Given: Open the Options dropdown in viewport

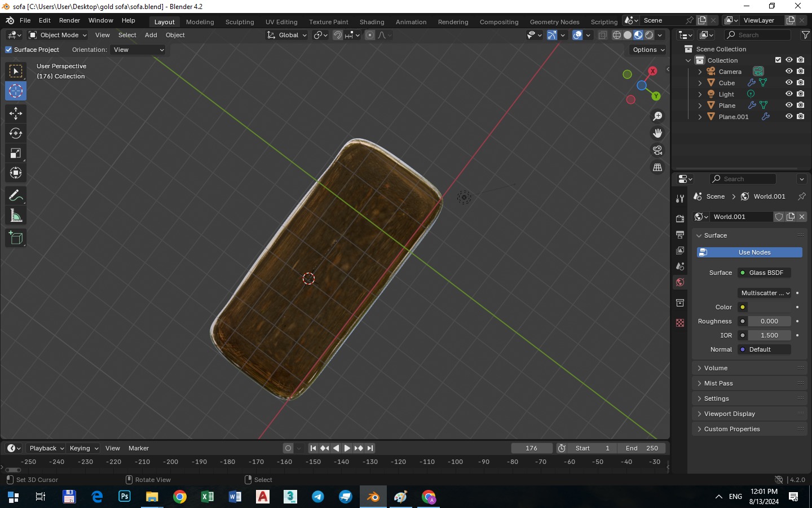Looking at the screenshot, I should (648, 50).
